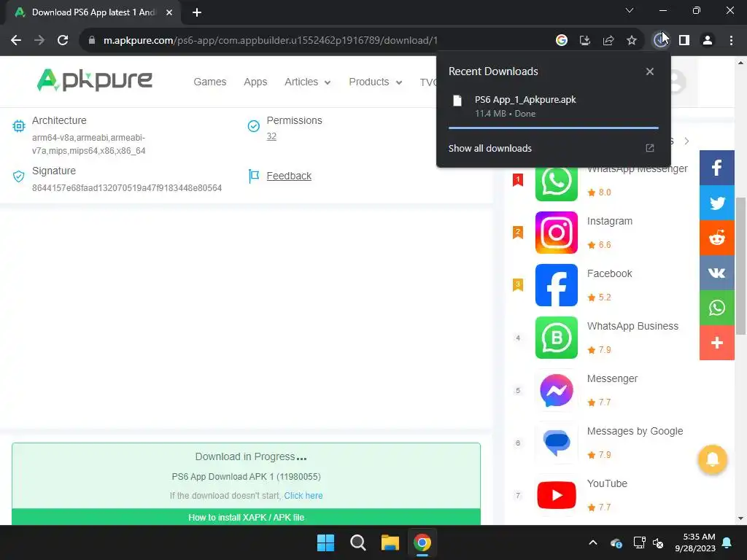The height and width of the screenshot is (560, 747).
Task: Click Chrome icon in the taskbar
Action: (422, 542)
